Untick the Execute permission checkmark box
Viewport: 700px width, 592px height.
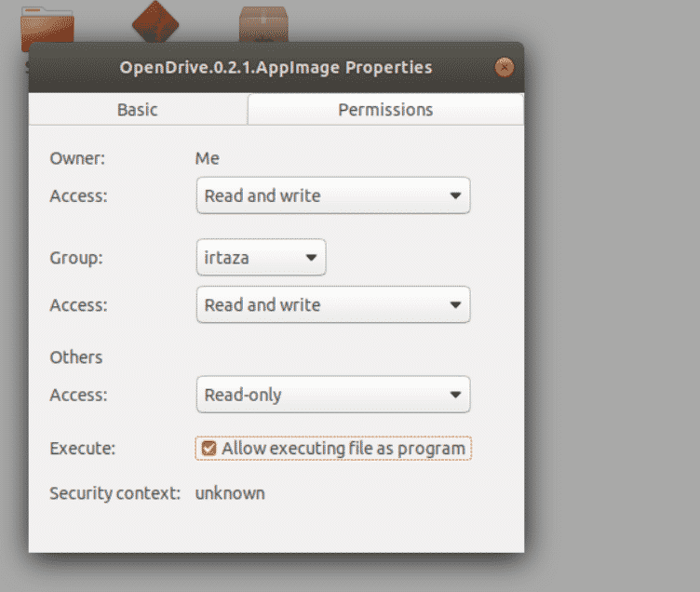tap(209, 449)
